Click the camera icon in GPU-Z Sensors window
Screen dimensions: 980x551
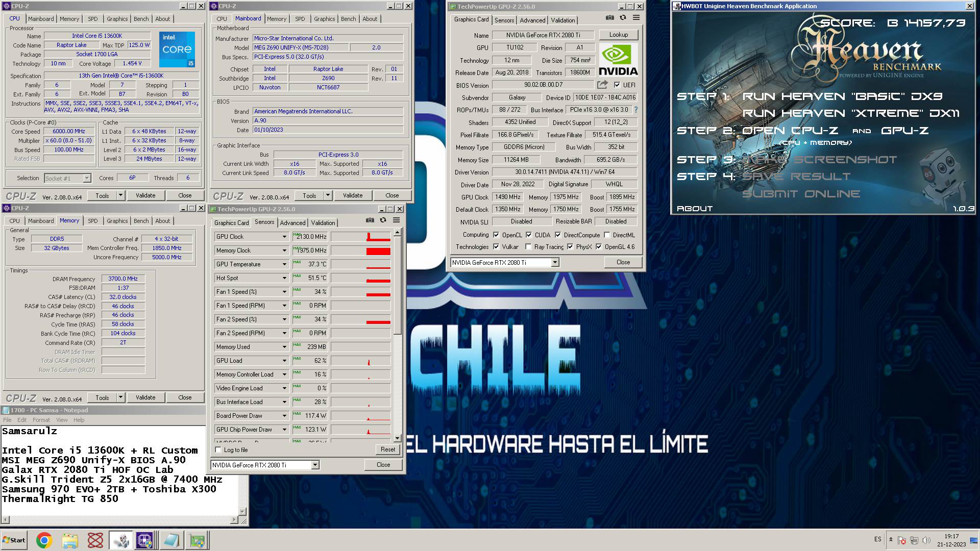click(x=370, y=220)
